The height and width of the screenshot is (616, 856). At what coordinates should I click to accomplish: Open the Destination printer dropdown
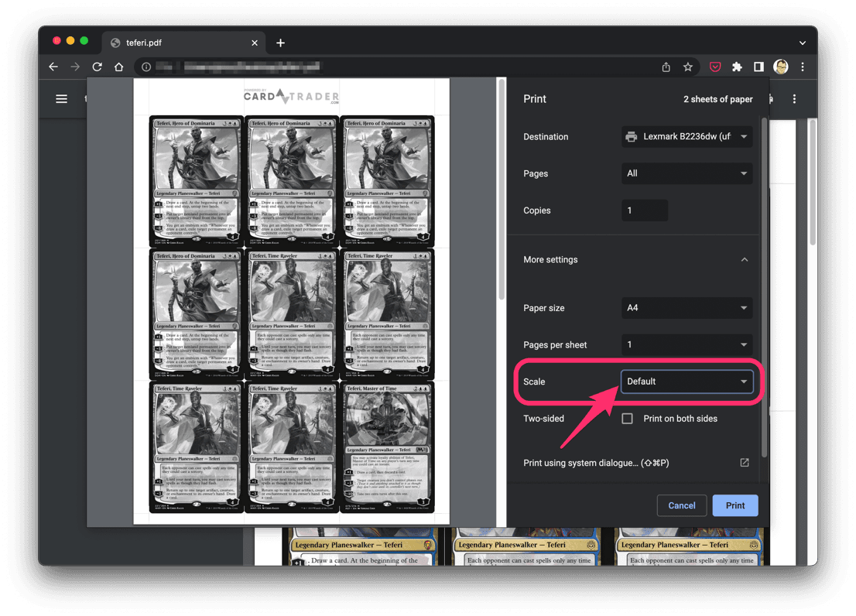click(687, 137)
